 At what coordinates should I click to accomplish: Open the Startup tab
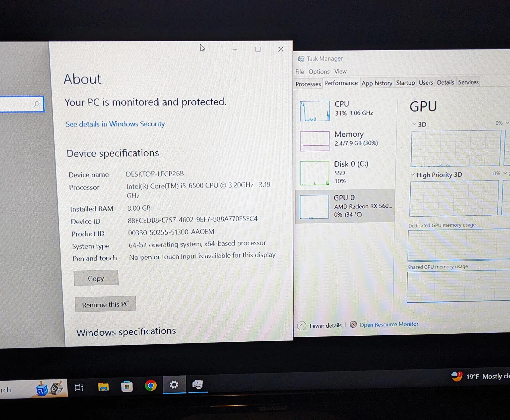405,83
